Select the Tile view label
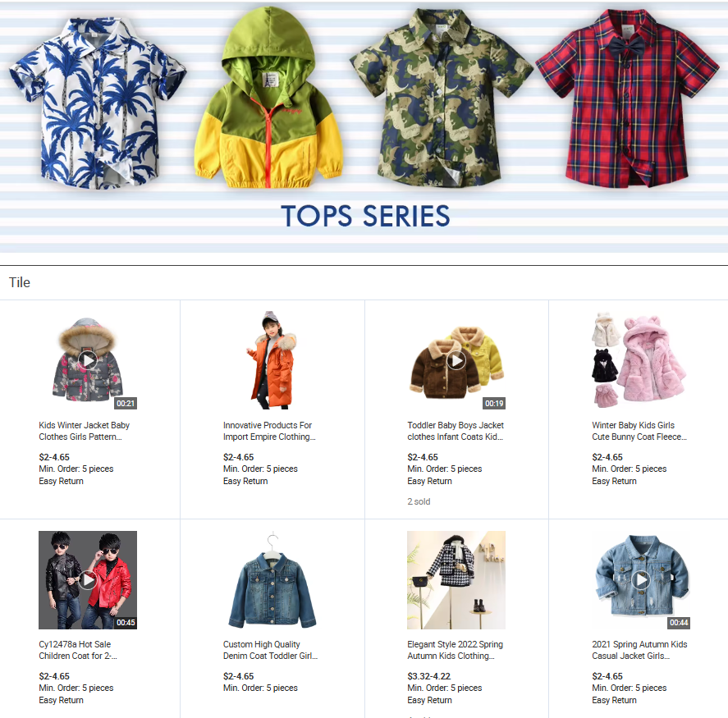The image size is (728, 718). point(20,282)
